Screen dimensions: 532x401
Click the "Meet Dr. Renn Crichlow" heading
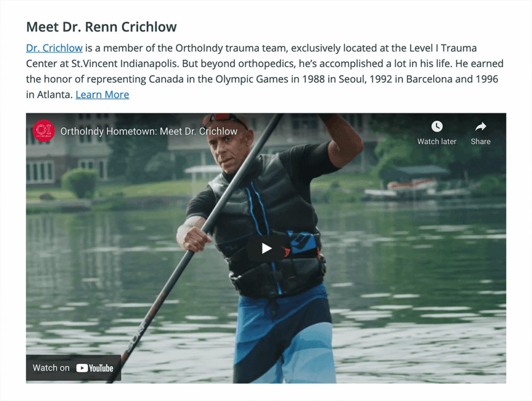pyautogui.click(x=101, y=27)
